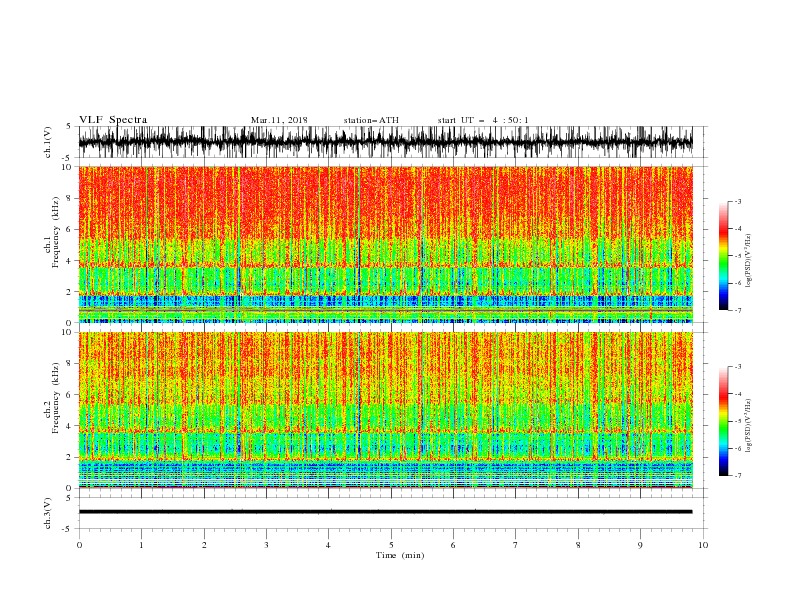Click the "-5" tick on the ch.1 colorbar
Screen dimensions: 792x612
[x=737, y=257]
